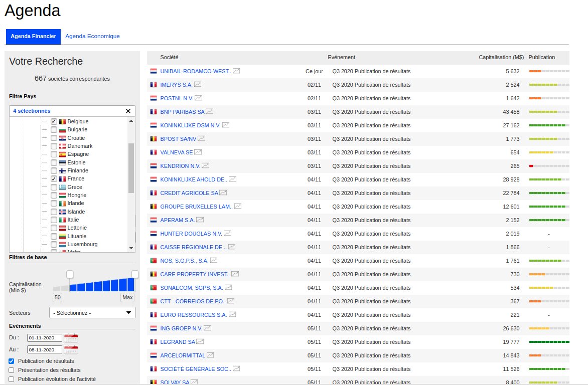The height and width of the screenshot is (385, 588).
Task: Click chart icon beside LEGRAND SA
Action: click(200, 341)
